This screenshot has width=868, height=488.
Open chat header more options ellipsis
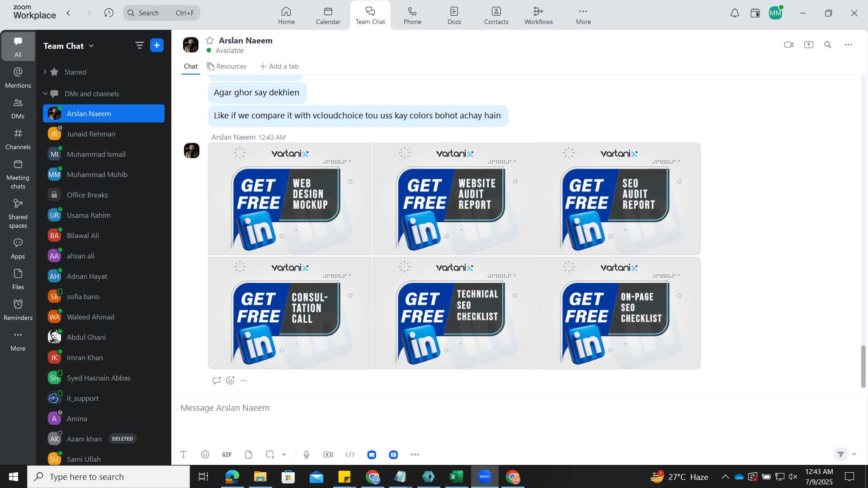[x=849, y=45]
